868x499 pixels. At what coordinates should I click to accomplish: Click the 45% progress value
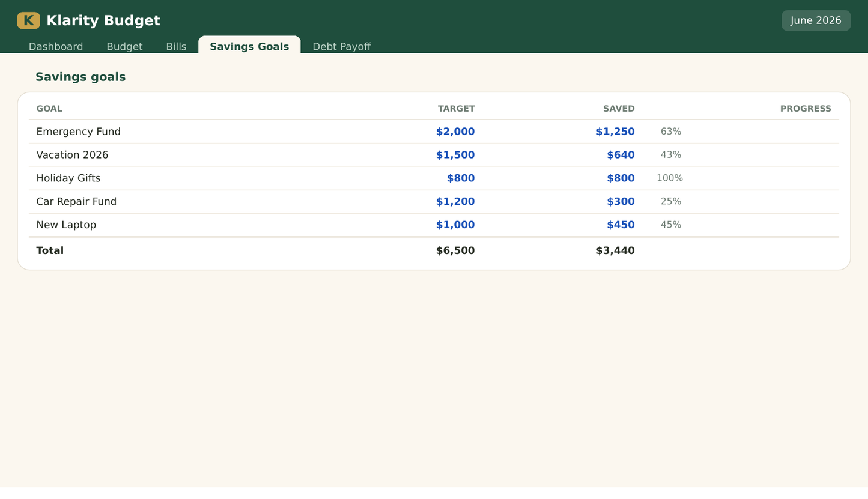[671, 225]
